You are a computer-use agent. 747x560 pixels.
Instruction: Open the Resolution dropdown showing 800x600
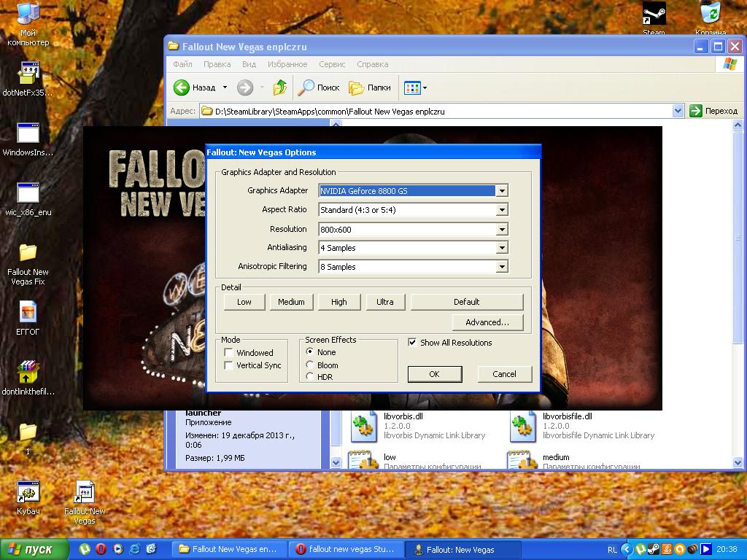click(502, 230)
